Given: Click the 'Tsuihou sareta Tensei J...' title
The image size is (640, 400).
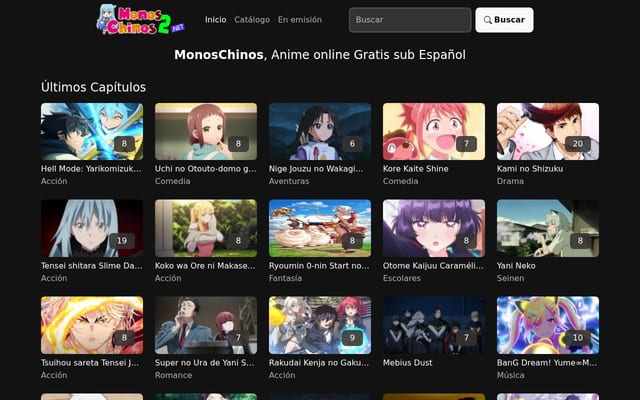Looking at the screenshot, I should click(x=90, y=362).
